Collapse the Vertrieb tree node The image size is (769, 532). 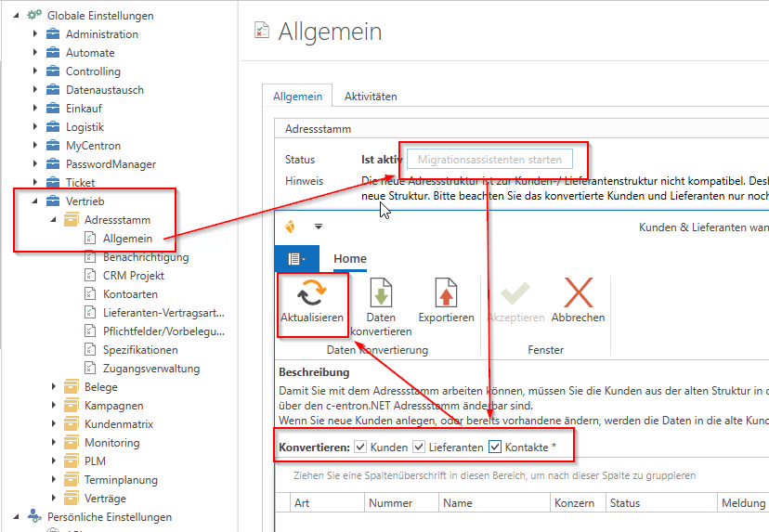36,201
